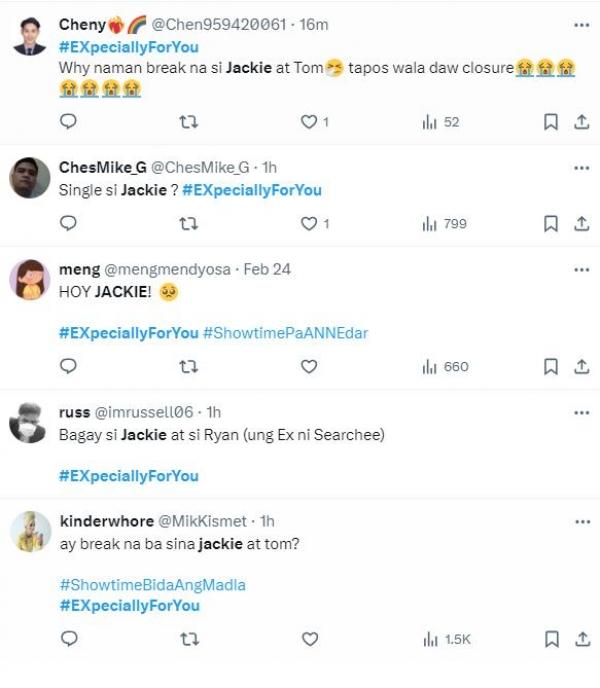Open more options menu on russ's tweet
Viewport: 600px width, 688px height.
click(581, 412)
